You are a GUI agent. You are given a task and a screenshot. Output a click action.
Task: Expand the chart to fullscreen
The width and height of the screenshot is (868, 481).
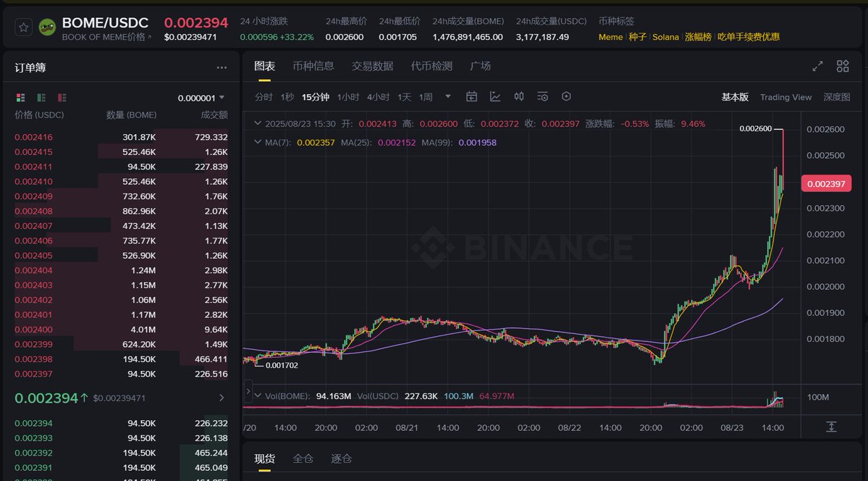(x=817, y=67)
